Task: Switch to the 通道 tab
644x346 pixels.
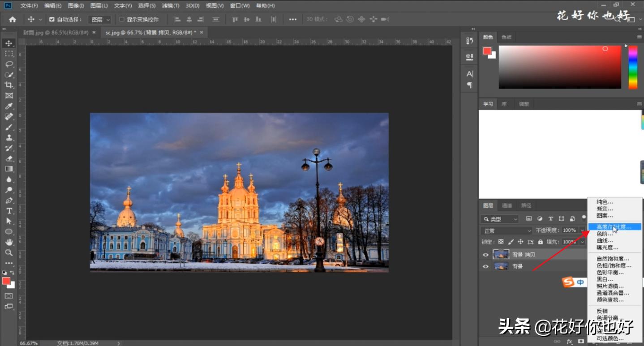Action: pos(507,205)
